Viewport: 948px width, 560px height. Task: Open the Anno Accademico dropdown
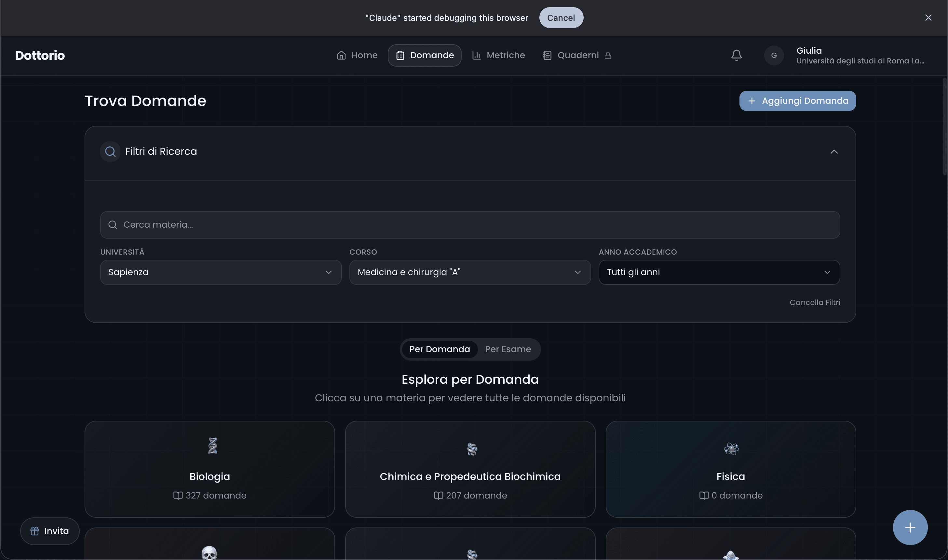click(x=719, y=272)
